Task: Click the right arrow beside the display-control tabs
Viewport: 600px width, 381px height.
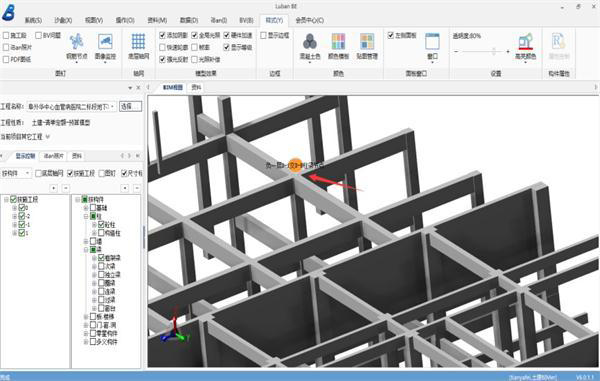Action: 129,156
